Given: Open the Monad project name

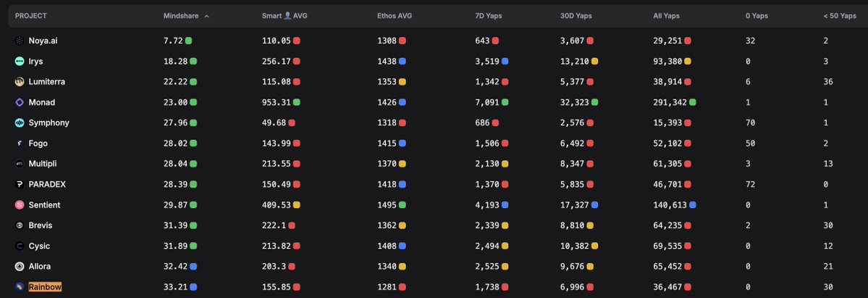Looking at the screenshot, I should (x=42, y=102).
